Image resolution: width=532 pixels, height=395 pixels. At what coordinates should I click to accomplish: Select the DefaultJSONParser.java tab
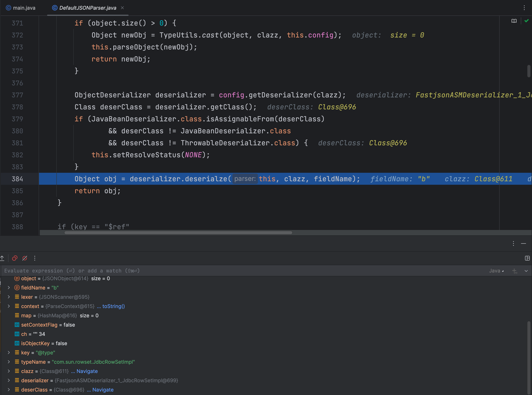point(88,8)
